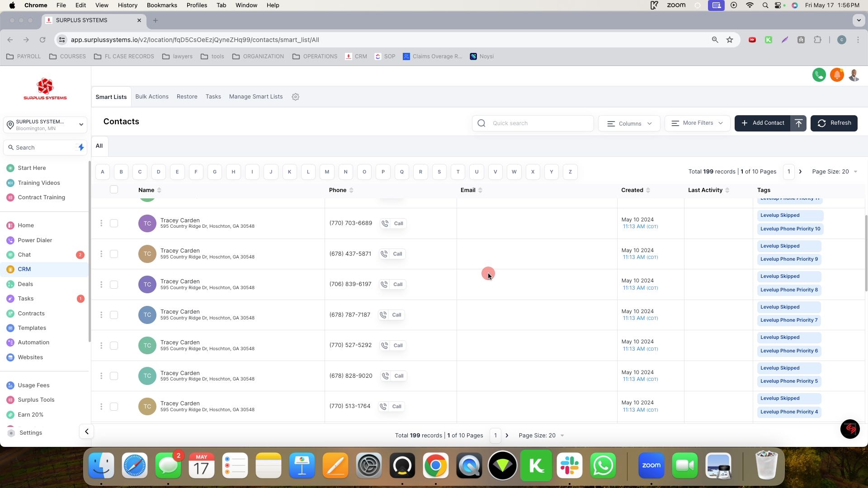The width and height of the screenshot is (868, 488).
Task: Open the orange notifications bell
Action: tap(837, 75)
